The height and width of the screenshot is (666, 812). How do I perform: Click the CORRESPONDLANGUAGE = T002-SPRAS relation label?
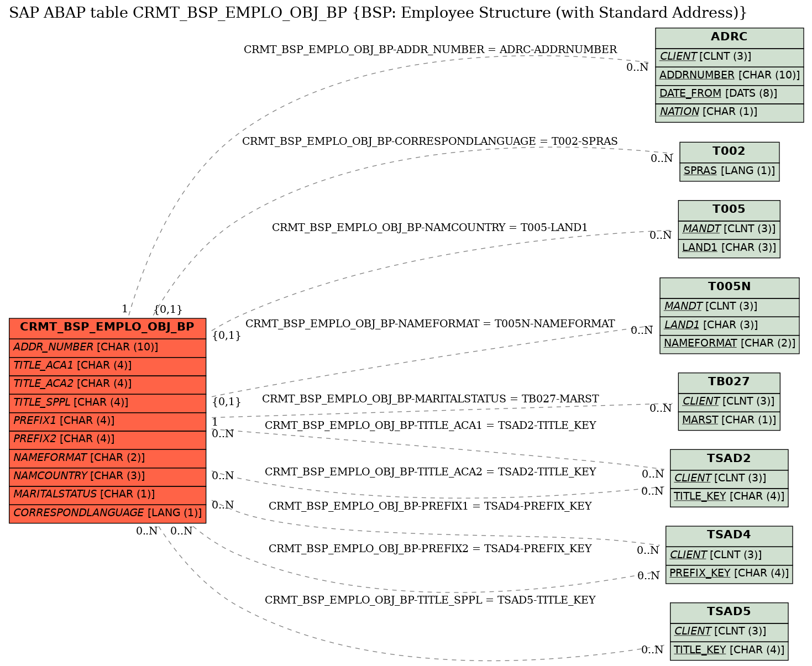coord(430,141)
